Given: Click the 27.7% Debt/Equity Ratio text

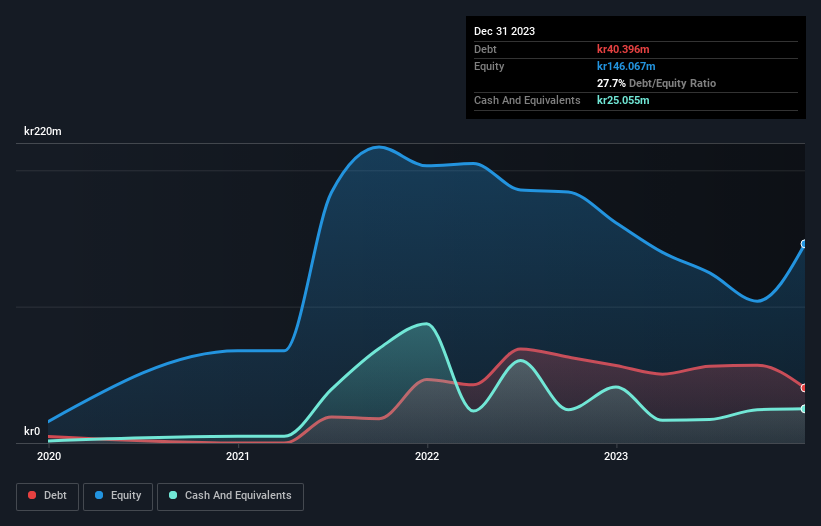Looking at the screenshot, I should pyautogui.click(x=657, y=83).
